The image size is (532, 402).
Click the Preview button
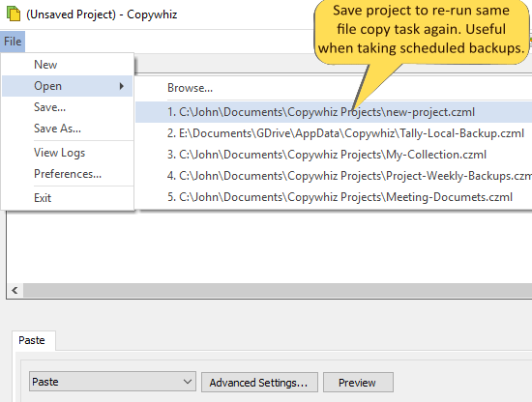point(358,383)
